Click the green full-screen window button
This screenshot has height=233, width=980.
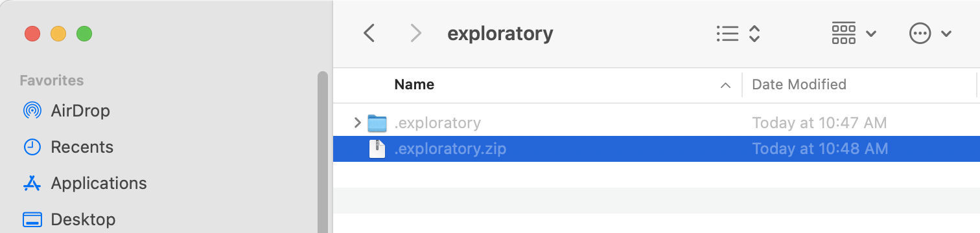click(x=84, y=33)
